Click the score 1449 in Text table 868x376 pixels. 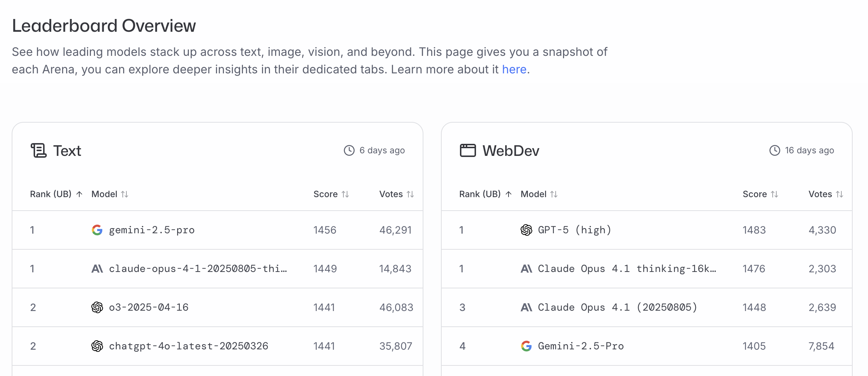(325, 269)
